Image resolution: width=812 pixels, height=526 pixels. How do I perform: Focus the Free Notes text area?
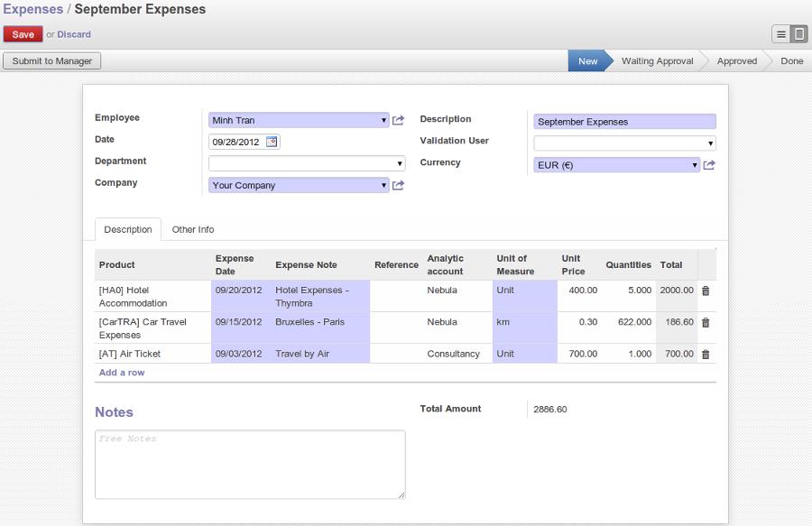pos(250,465)
